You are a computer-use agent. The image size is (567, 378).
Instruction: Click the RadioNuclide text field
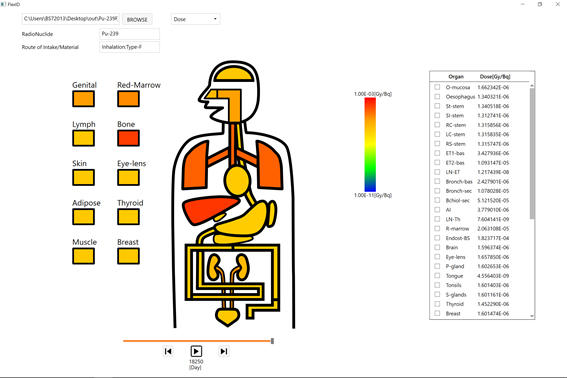point(129,34)
